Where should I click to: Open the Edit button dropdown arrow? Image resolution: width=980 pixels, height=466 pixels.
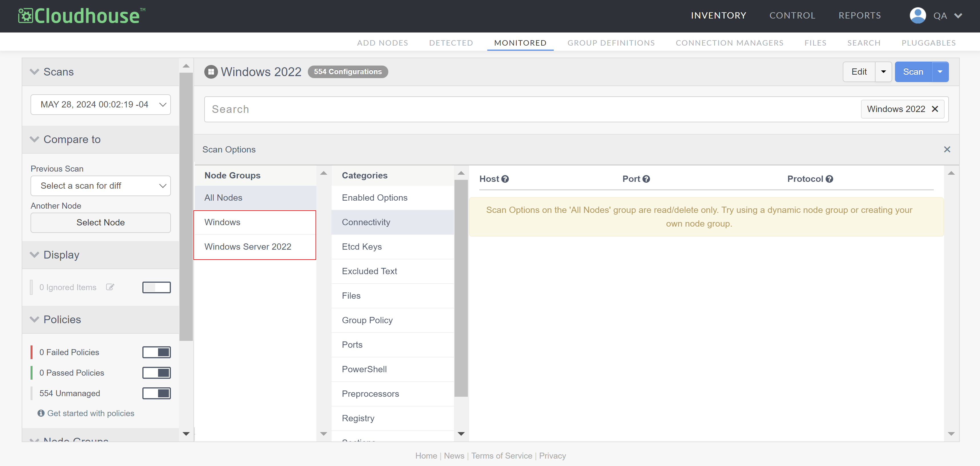[883, 72]
